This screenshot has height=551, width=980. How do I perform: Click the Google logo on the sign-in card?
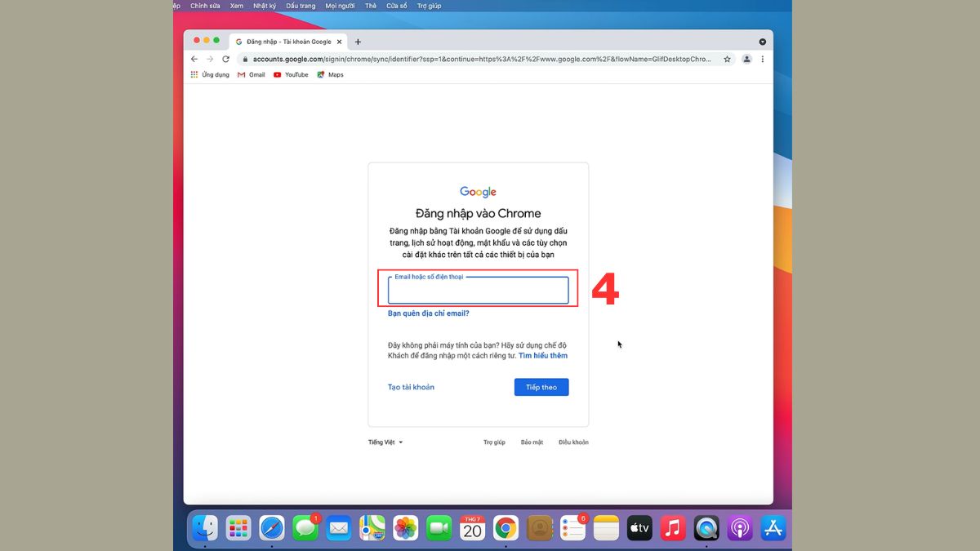[478, 192]
